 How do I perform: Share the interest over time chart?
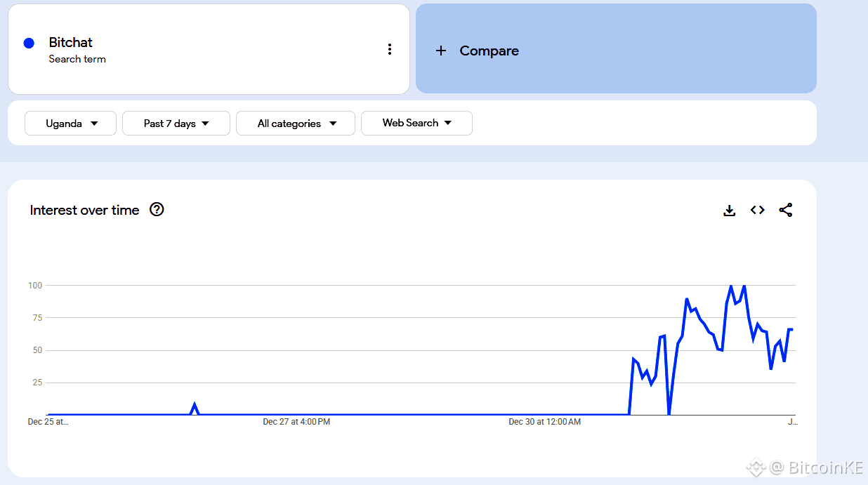786,210
